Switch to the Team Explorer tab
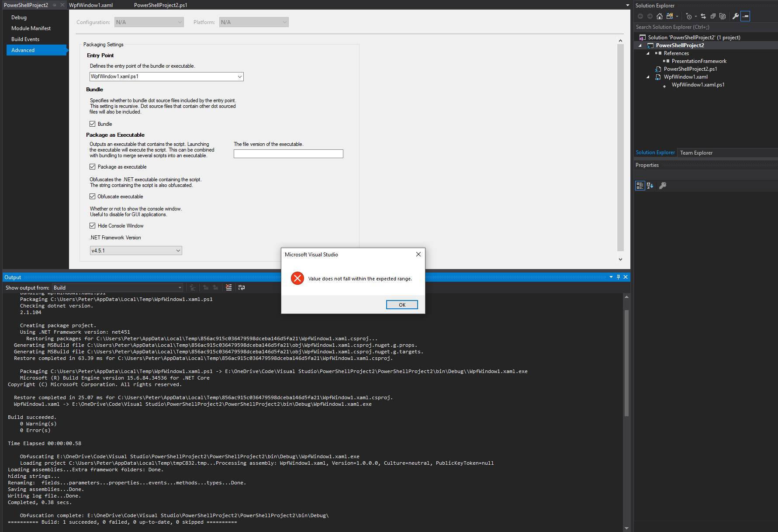The image size is (778, 532). (696, 152)
